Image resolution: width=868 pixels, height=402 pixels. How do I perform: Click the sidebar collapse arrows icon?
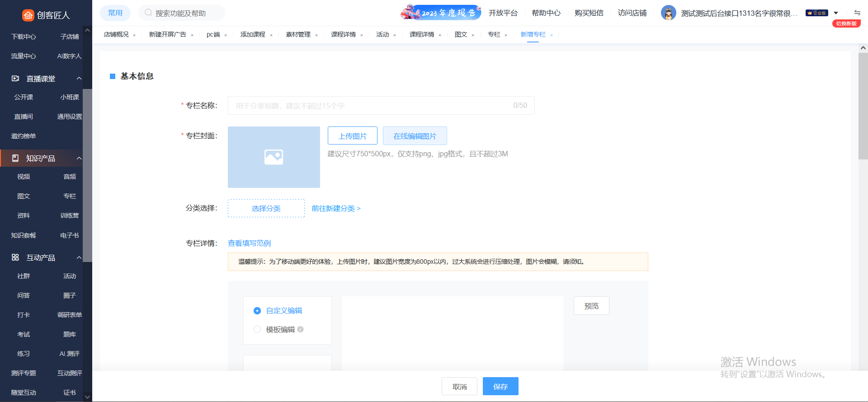pyautogui.click(x=857, y=13)
